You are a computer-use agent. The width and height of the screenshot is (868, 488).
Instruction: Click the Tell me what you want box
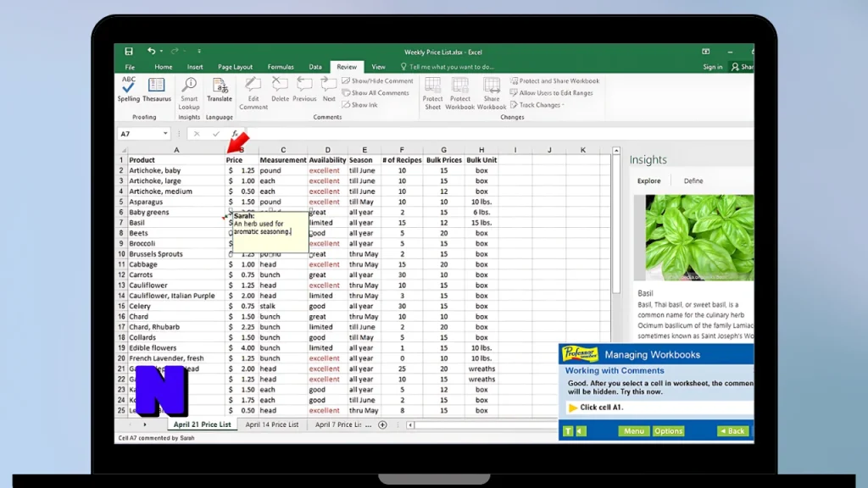coord(447,67)
